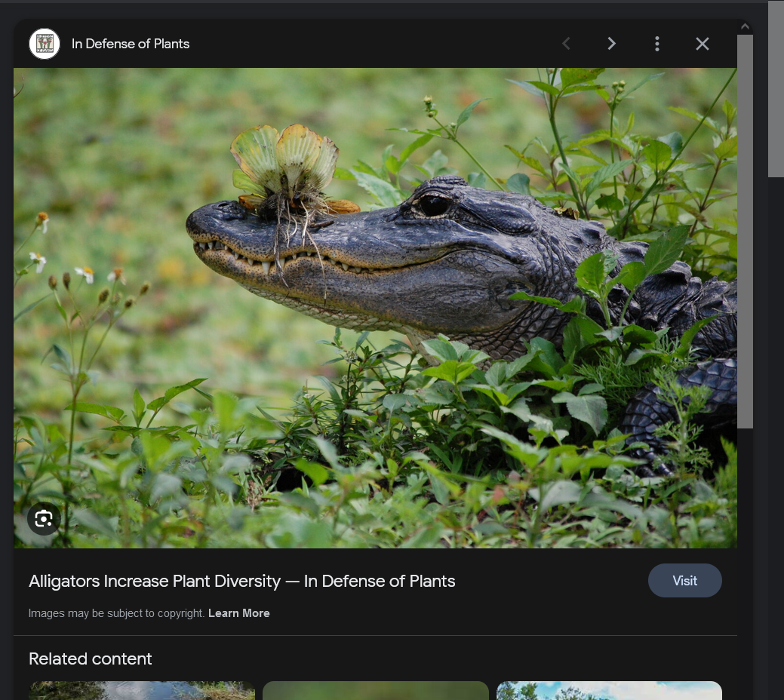
Task: Open the Learn More copyright link
Action: 239,613
